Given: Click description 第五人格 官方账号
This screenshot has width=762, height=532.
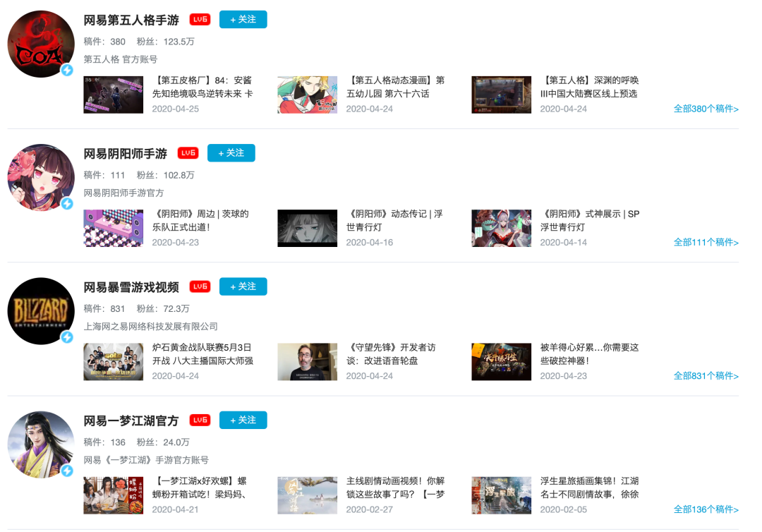Looking at the screenshot, I should [121, 59].
